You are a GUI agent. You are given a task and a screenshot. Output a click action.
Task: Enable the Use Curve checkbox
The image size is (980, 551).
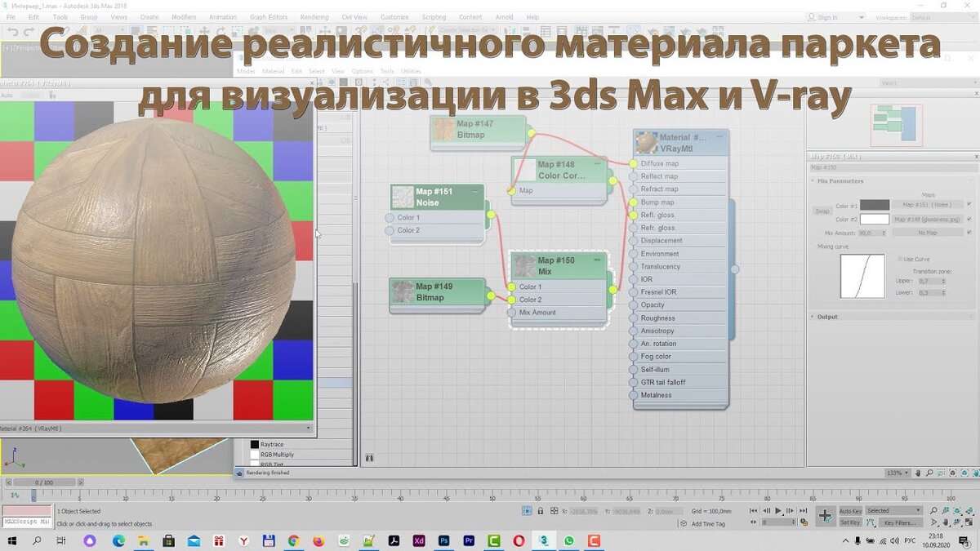click(x=900, y=259)
